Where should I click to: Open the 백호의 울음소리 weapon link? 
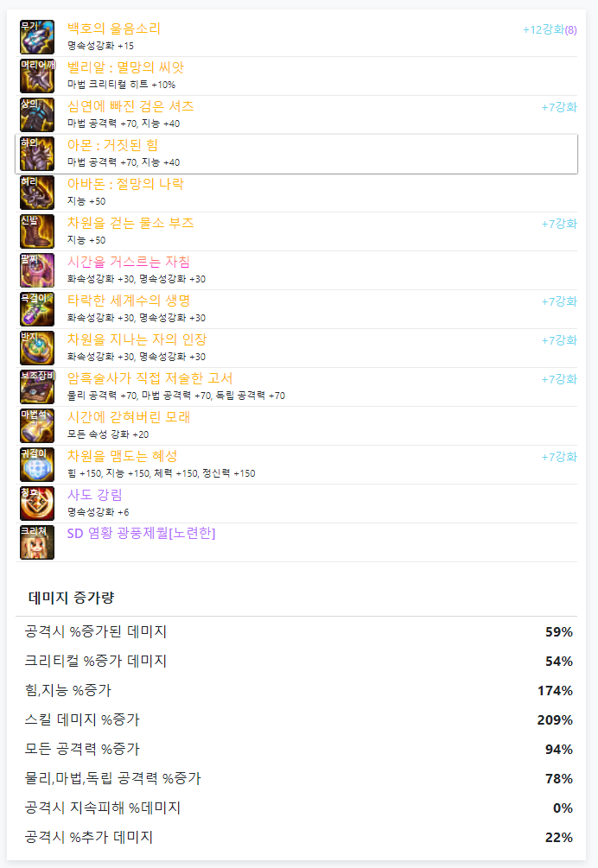(114, 29)
